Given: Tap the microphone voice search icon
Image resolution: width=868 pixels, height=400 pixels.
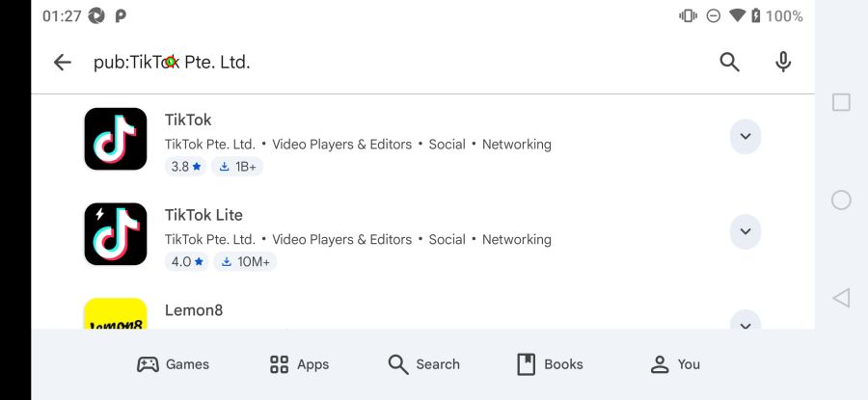Looking at the screenshot, I should tap(783, 63).
